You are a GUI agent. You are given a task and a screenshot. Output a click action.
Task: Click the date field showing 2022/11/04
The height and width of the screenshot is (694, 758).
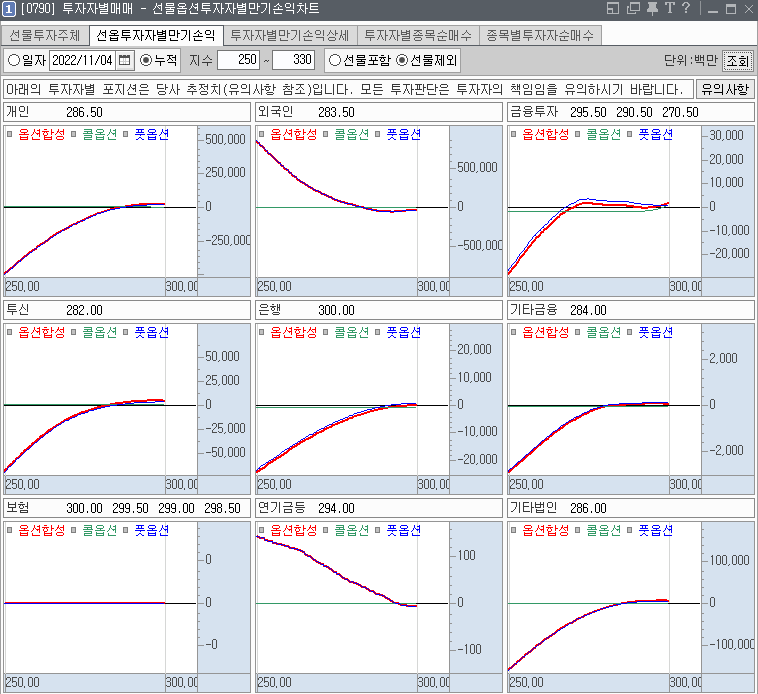point(82,60)
